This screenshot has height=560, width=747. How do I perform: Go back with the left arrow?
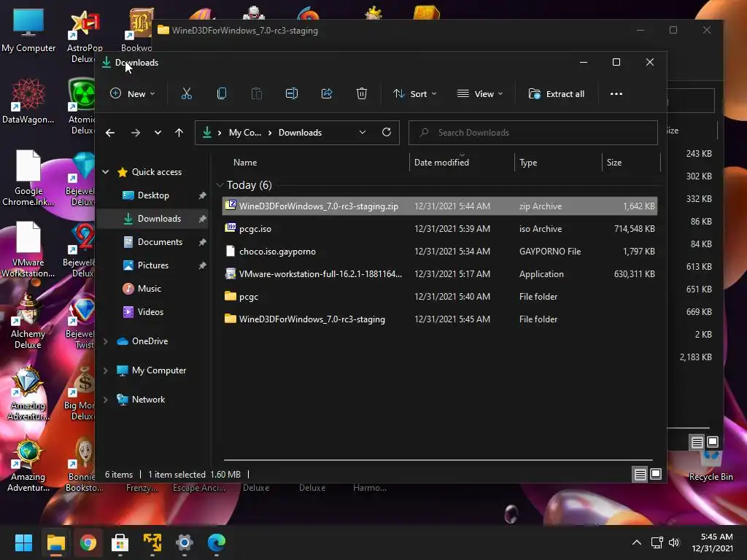tap(110, 133)
